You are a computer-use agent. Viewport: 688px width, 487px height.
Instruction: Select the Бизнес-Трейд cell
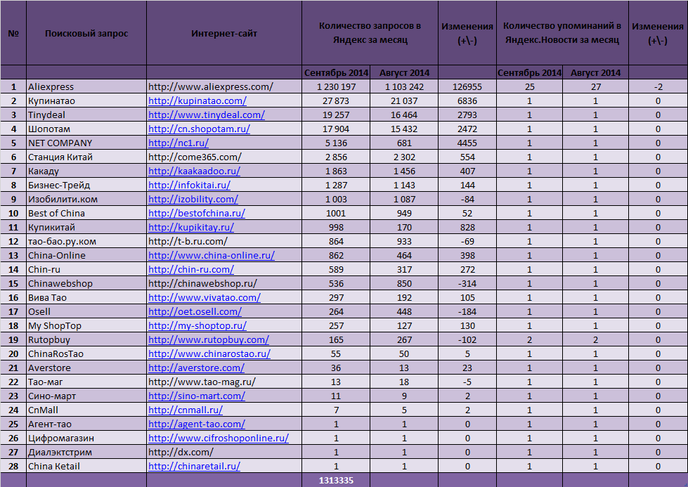tap(86, 185)
